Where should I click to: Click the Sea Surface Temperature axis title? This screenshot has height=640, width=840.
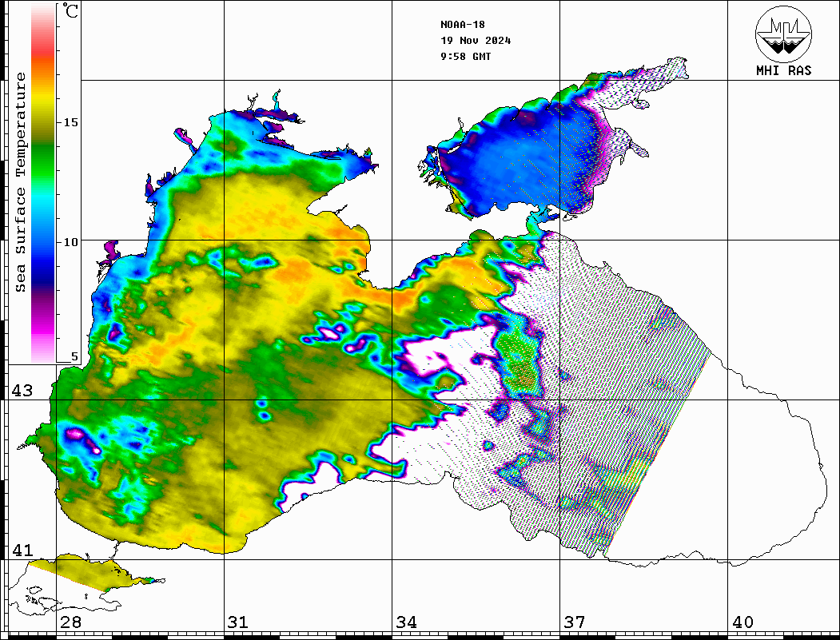click(x=20, y=182)
